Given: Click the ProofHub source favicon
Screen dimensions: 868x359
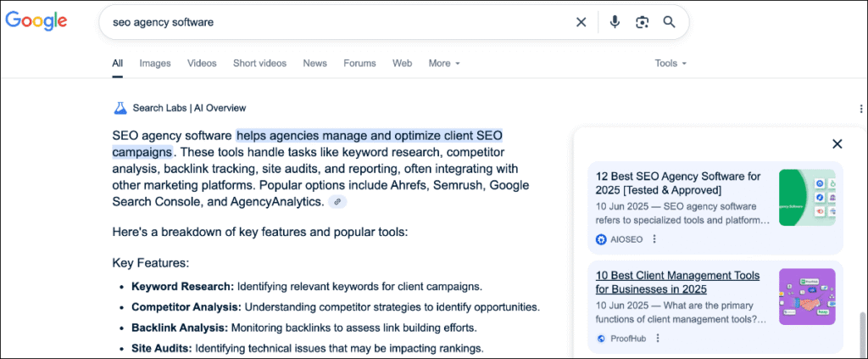Looking at the screenshot, I should click(601, 339).
